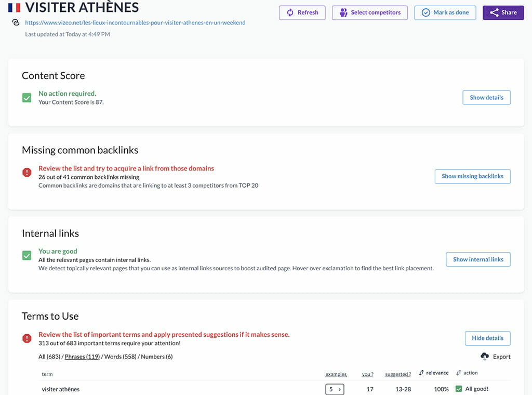Click the Refresh button
The width and height of the screenshot is (532, 395).
tap(302, 12)
